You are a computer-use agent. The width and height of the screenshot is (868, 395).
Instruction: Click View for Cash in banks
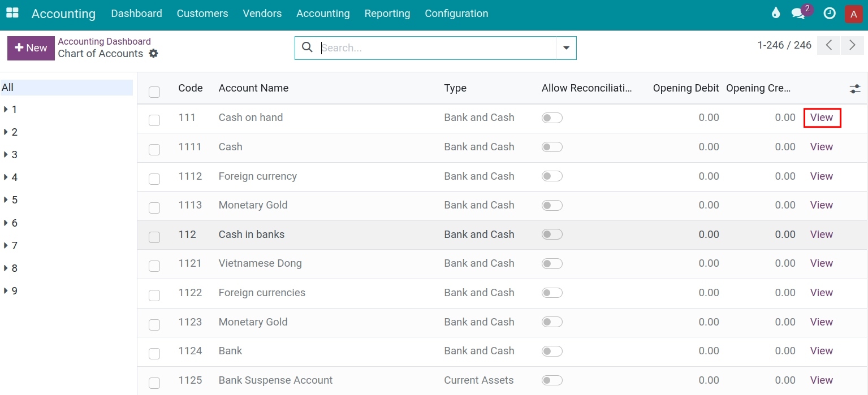[822, 235]
